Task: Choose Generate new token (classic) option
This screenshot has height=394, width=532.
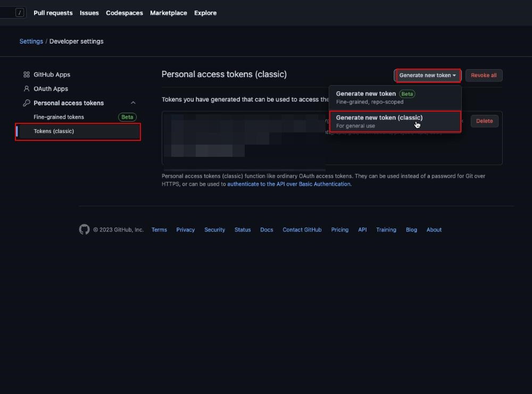Action: pos(395,121)
